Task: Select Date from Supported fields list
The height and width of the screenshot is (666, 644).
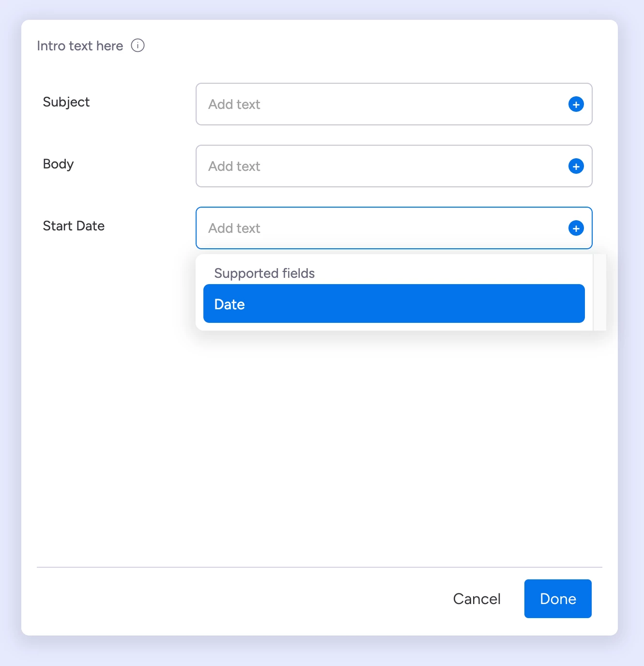Action: coord(394,304)
